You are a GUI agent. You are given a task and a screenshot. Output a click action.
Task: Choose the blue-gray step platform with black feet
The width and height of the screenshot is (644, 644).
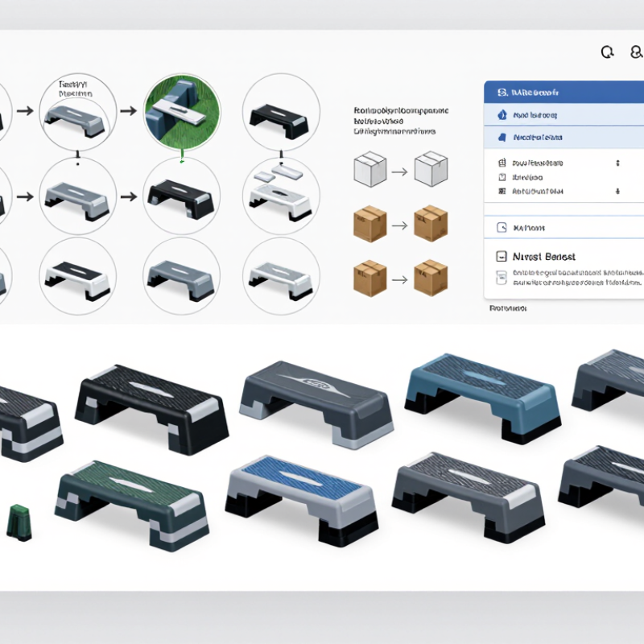pos(483,398)
